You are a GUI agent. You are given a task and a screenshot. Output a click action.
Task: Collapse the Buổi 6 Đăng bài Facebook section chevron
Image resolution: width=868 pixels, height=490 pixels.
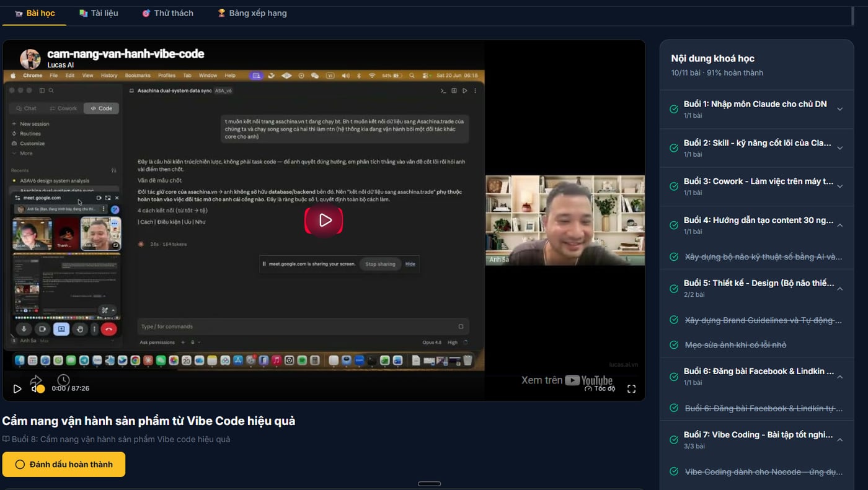tap(840, 377)
